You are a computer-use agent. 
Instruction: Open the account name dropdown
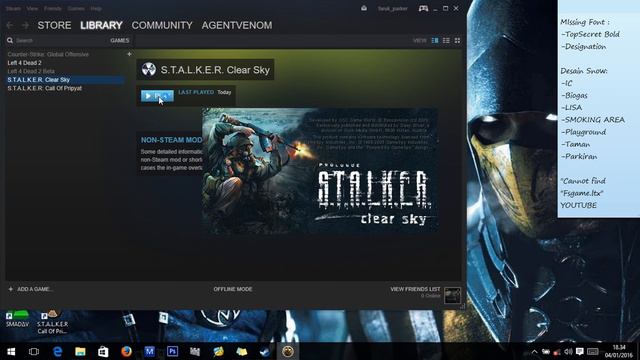pyautogui.click(x=392, y=9)
